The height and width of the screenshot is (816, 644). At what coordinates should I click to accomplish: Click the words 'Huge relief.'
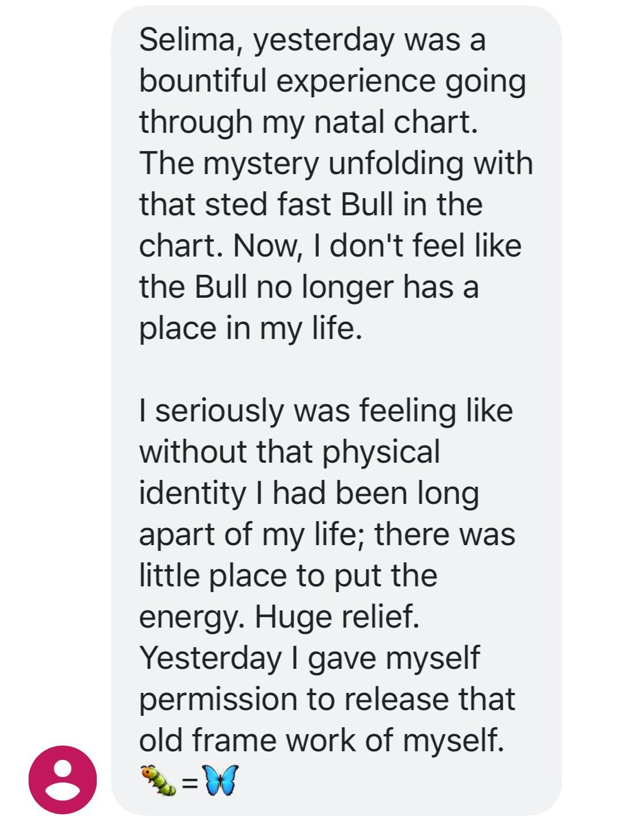click(337, 617)
